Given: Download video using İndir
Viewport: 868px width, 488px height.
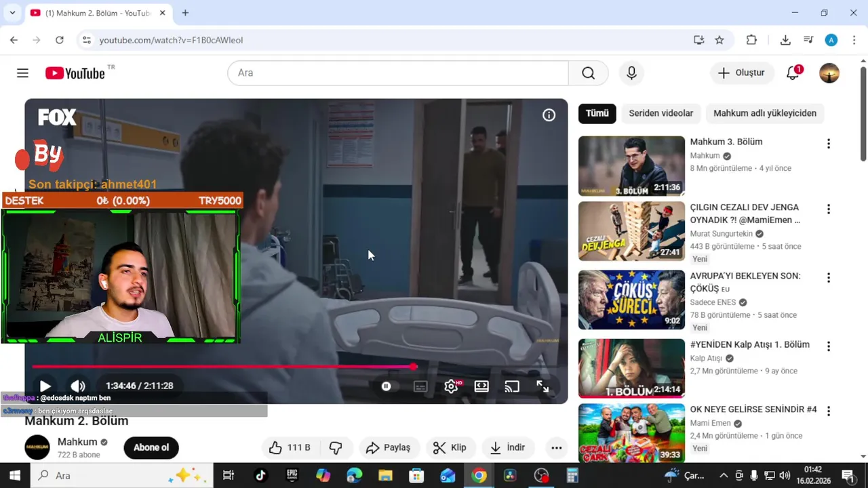Looking at the screenshot, I should click(507, 447).
